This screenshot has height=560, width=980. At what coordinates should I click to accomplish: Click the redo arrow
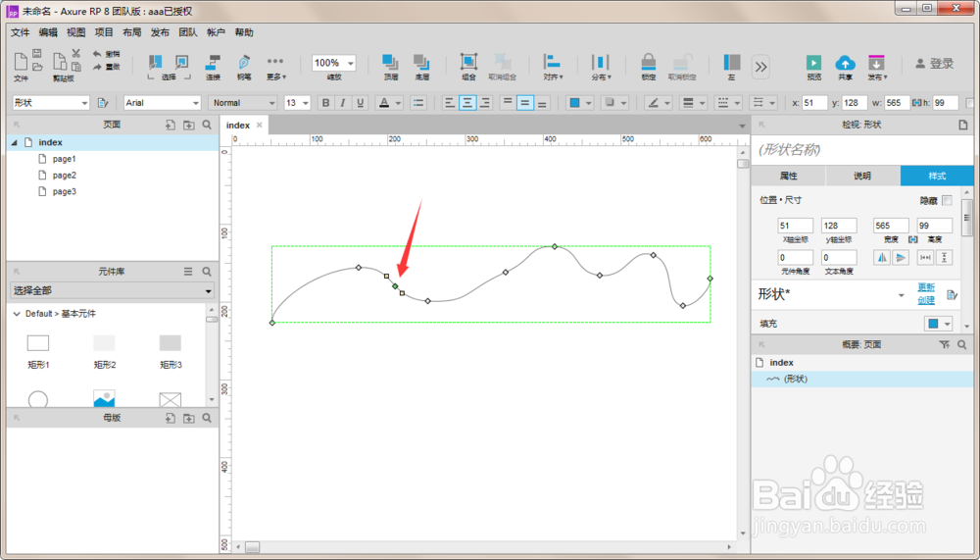(97, 67)
